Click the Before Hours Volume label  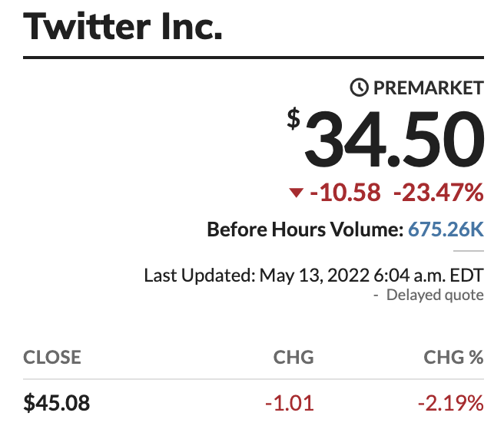click(305, 229)
